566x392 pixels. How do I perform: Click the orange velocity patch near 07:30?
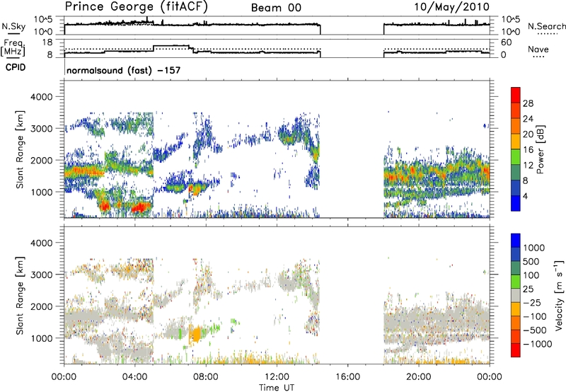197,334
